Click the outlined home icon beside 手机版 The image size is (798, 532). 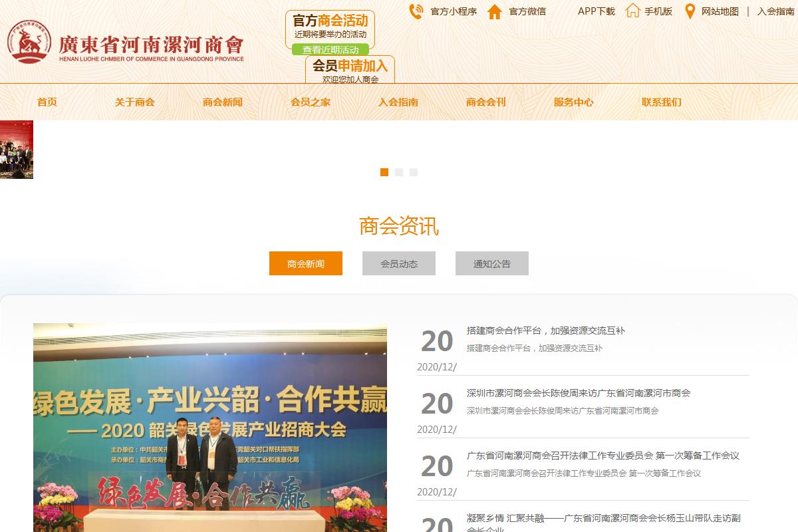pyautogui.click(x=632, y=11)
